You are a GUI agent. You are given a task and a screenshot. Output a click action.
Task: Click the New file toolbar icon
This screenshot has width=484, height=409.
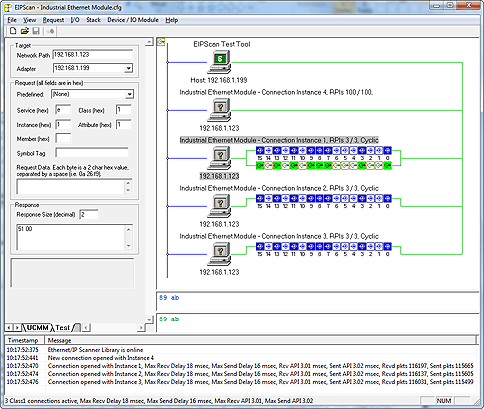13,31
